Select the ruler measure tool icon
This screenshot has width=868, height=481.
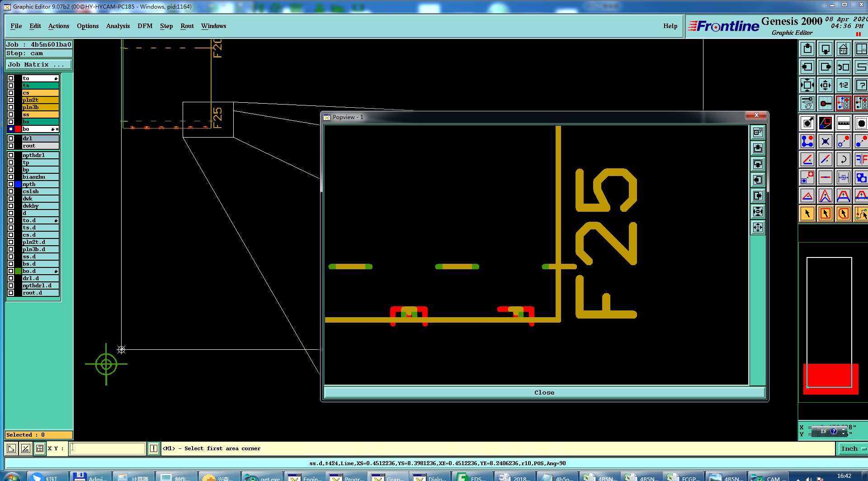844,123
